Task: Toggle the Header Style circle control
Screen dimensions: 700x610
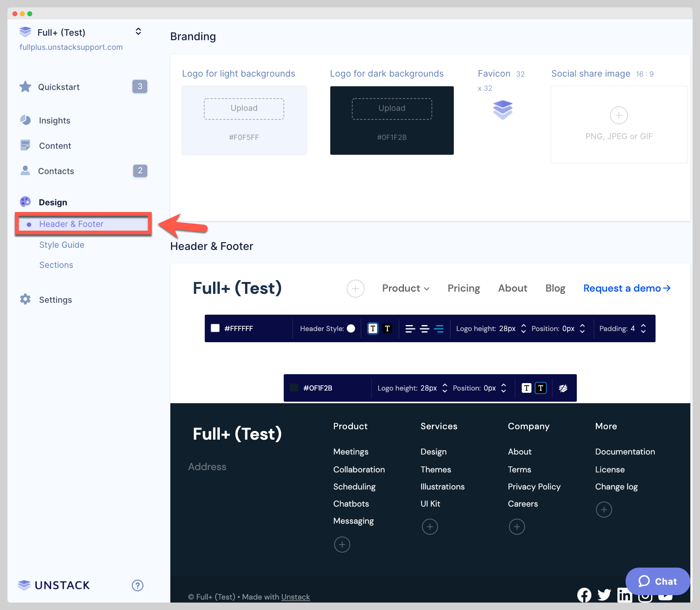Action: 351,328
